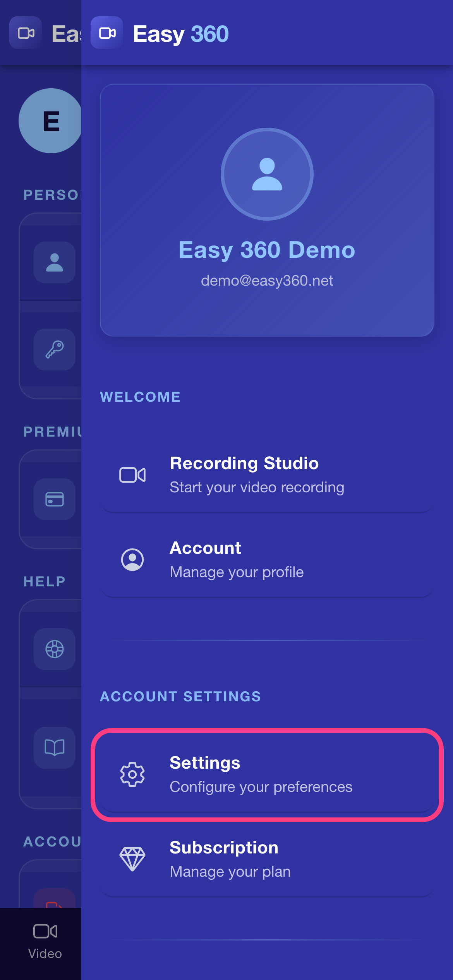This screenshot has width=453, height=980.
Task: Click the credit card icon tile behind drawer
Action: pyautogui.click(x=55, y=499)
